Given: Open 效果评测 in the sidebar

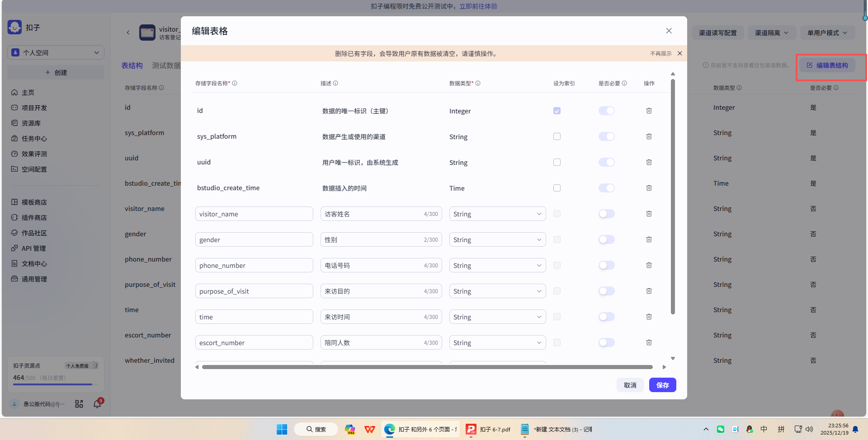Looking at the screenshot, I should (x=33, y=154).
